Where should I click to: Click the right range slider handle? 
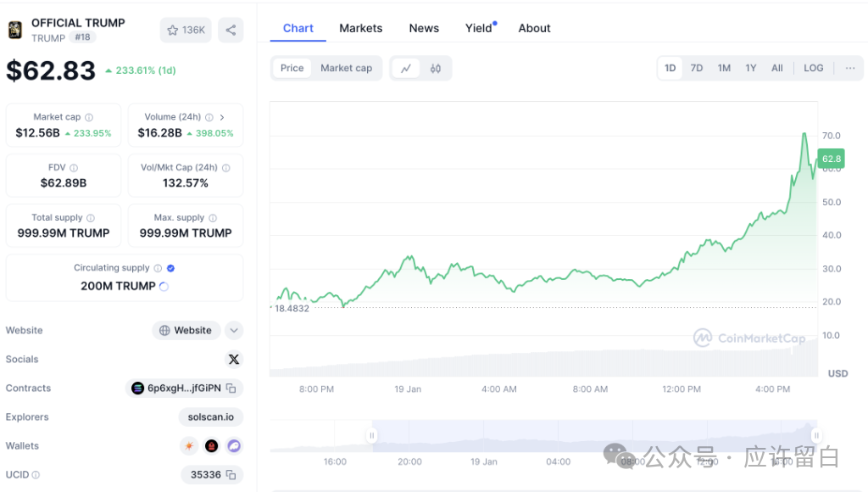(x=816, y=435)
